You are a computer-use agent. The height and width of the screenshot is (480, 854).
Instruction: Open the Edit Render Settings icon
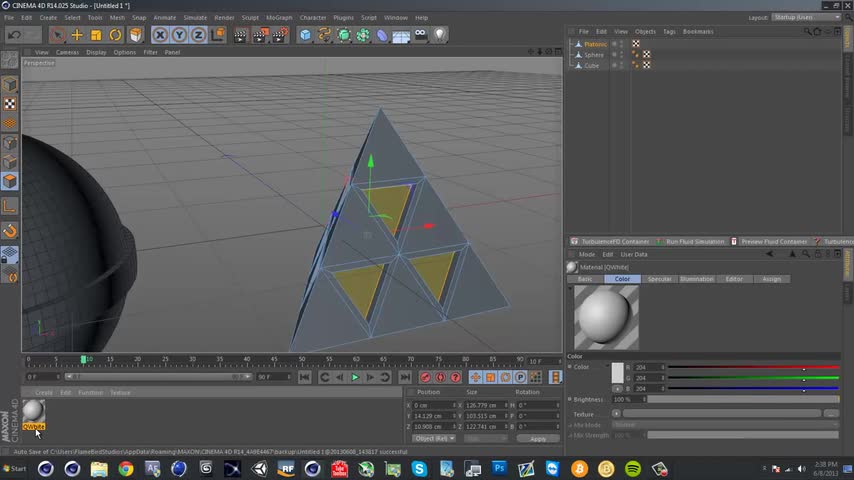point(279,35)
